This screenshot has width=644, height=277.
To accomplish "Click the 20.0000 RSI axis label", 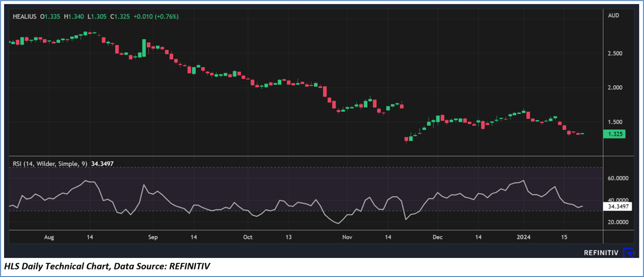I will (x=618, y=222).
